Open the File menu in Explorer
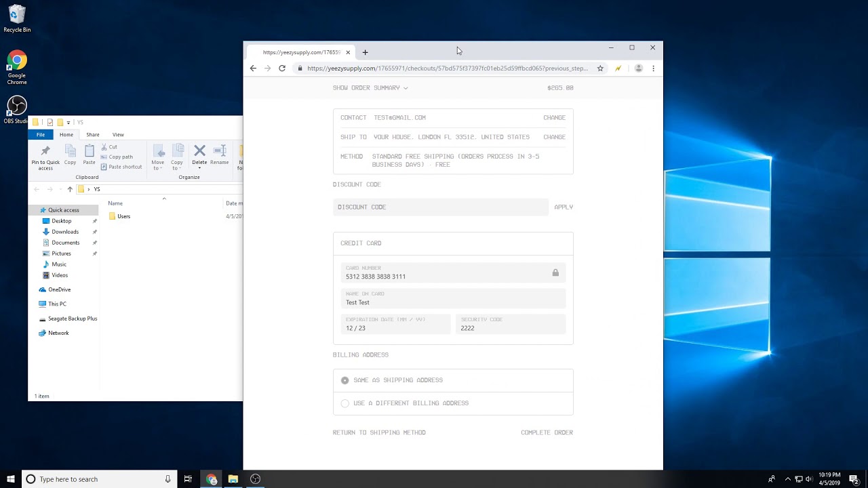 pyautogui.click(x=41, y=134)
